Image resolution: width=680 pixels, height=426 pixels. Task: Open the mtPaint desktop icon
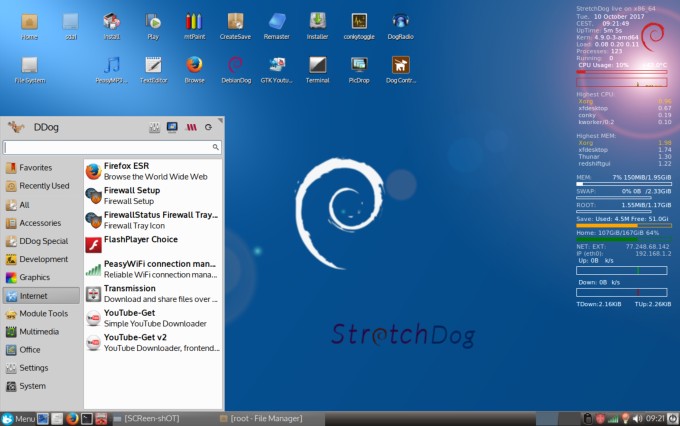point(193,22)
